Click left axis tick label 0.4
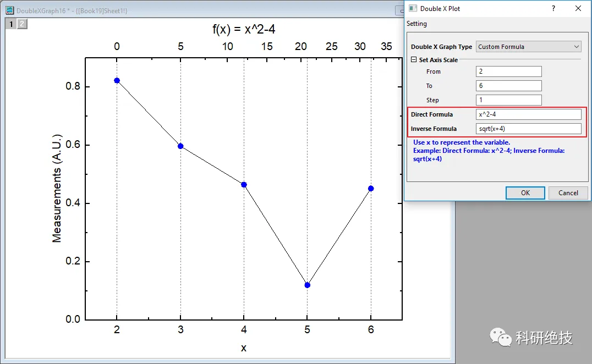 tap(73, 202)
